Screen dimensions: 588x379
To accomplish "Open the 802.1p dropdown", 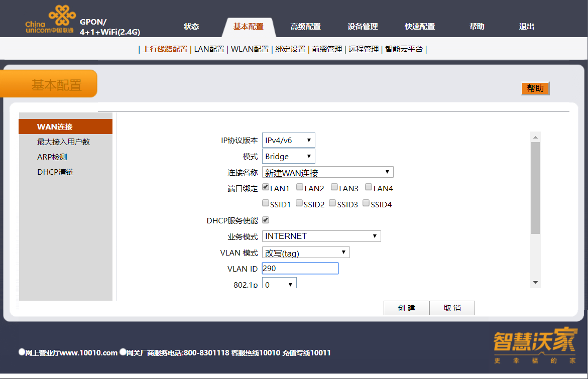I will click(x=279, y=284).
